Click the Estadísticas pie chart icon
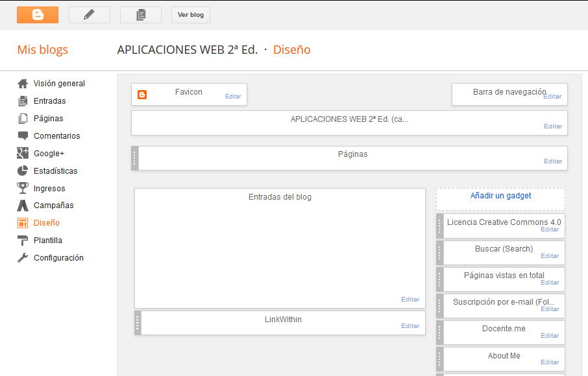 point(23,170)
